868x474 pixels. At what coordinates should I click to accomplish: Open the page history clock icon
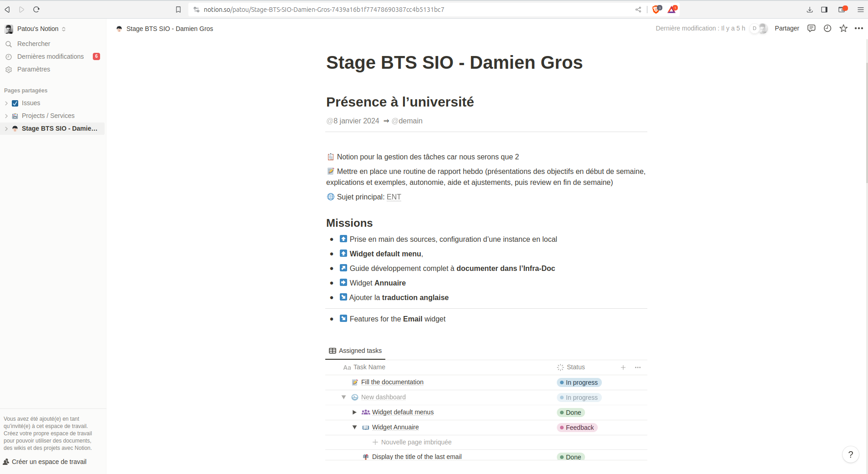point(828,28)
